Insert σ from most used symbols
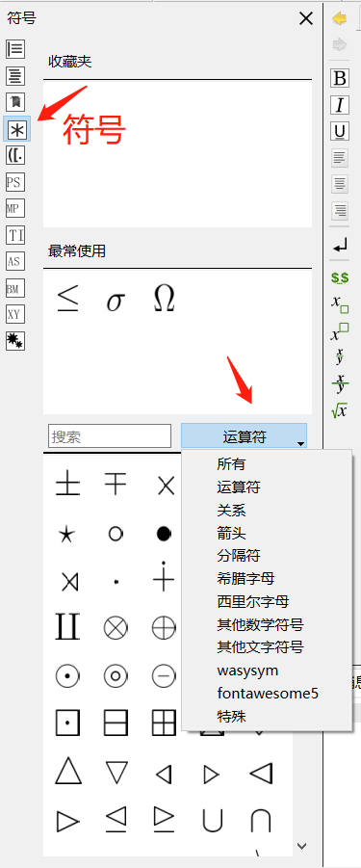 115,302
